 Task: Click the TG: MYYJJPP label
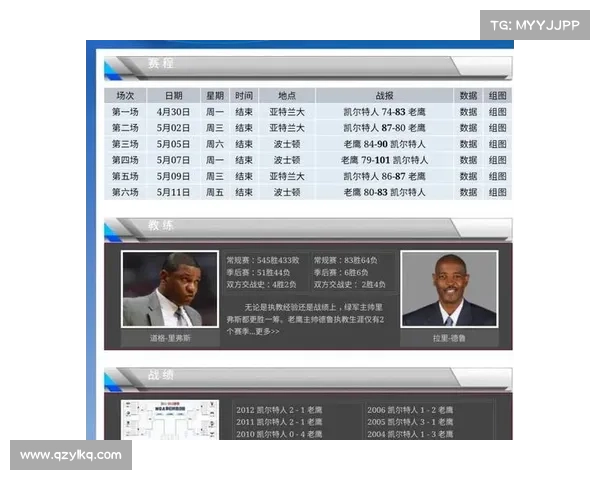pos(535,25)
